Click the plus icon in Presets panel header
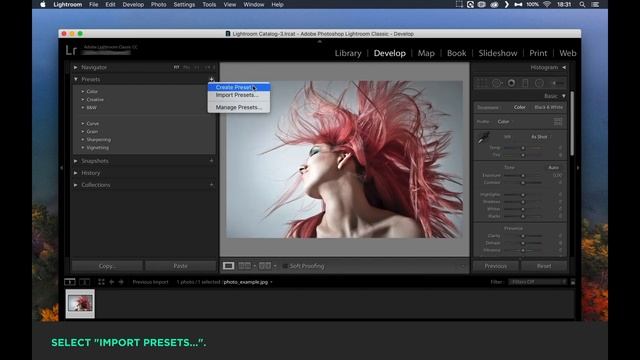The width and height of the screenshot is (640, 360). click(211, 79)
